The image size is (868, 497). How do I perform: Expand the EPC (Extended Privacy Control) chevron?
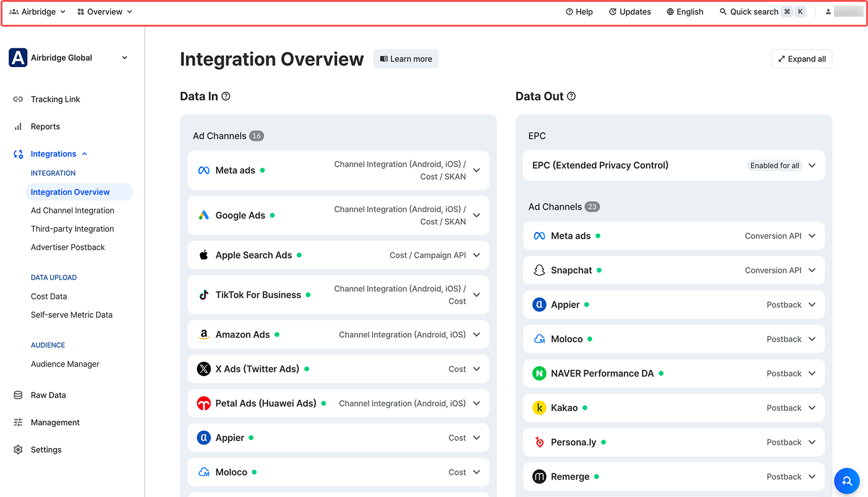click(x=812, y=165)
